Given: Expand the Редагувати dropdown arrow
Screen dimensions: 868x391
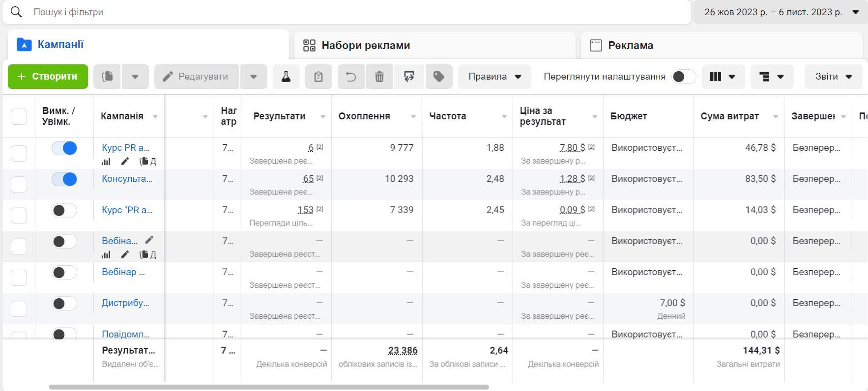Looking at the screenshot, I should point(254,77).
